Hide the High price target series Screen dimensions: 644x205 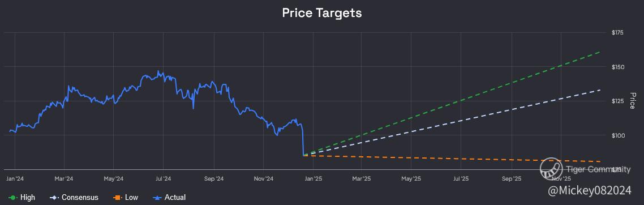click(x=28, y=198)
